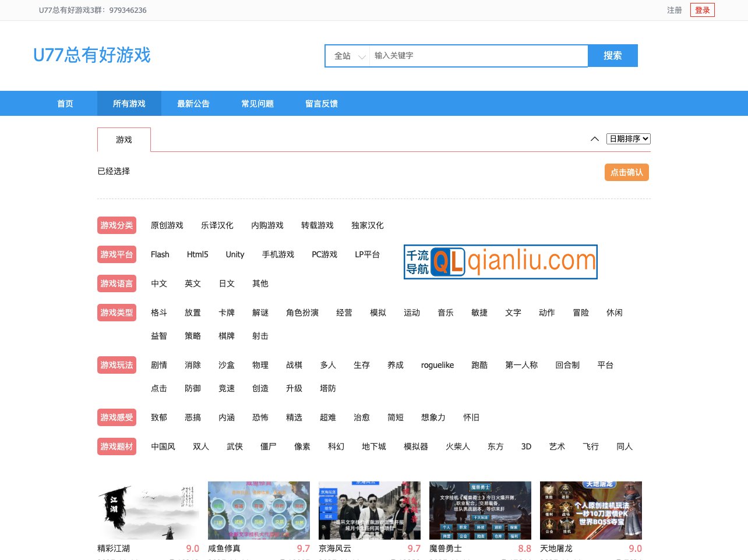Click the 搜索 search button
748x560 pixels.
click(x=612, y=55)
